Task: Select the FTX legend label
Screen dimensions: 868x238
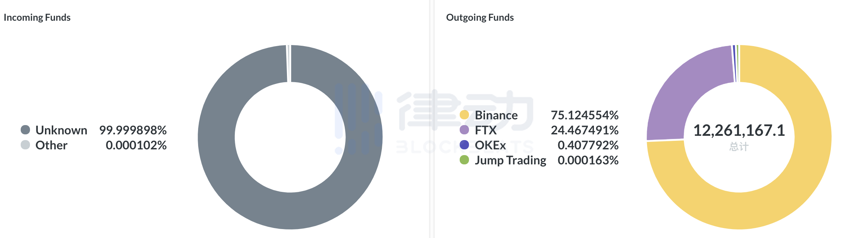Action: coord(486,130)
